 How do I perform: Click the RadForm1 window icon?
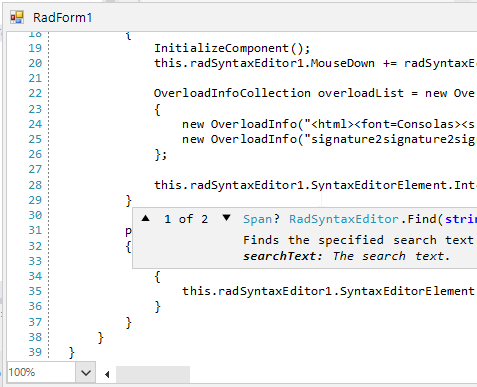tap(17, 17)
